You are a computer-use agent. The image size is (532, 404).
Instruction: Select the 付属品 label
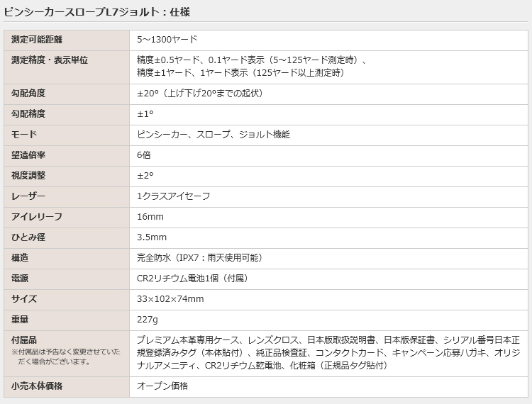pos(23,340)
